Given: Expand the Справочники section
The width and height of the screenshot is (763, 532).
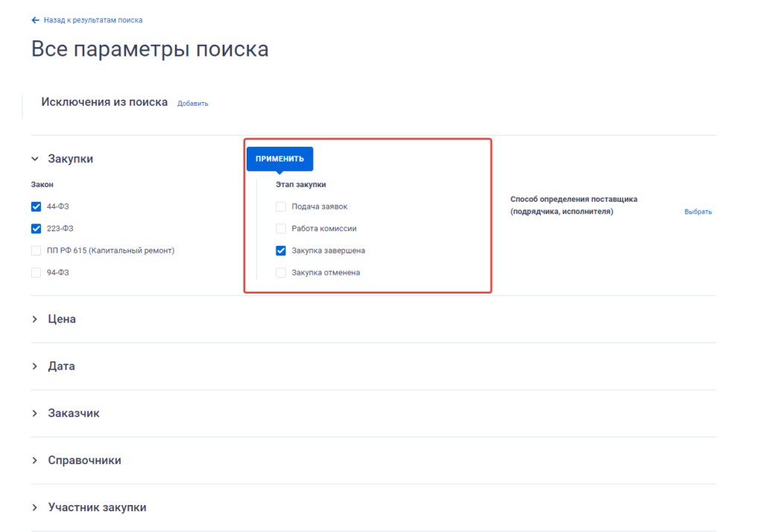Looking at the screenshot, I should (83, 460).
